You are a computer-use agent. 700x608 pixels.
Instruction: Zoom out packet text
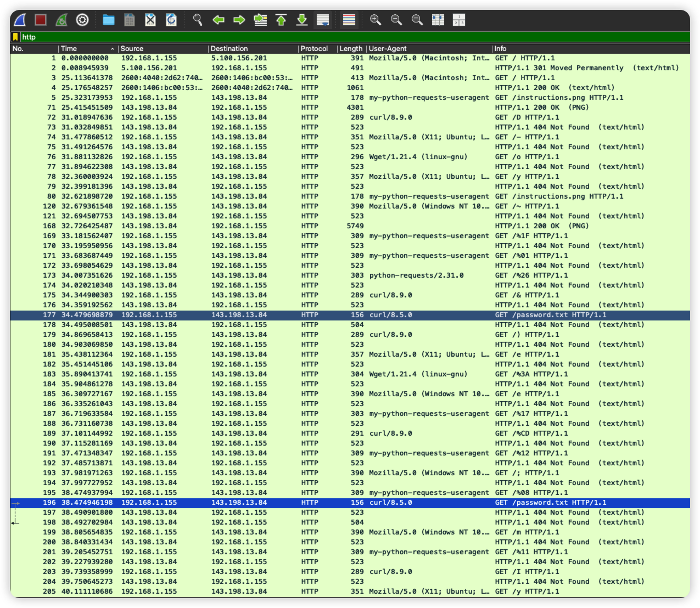coord(396,20)
